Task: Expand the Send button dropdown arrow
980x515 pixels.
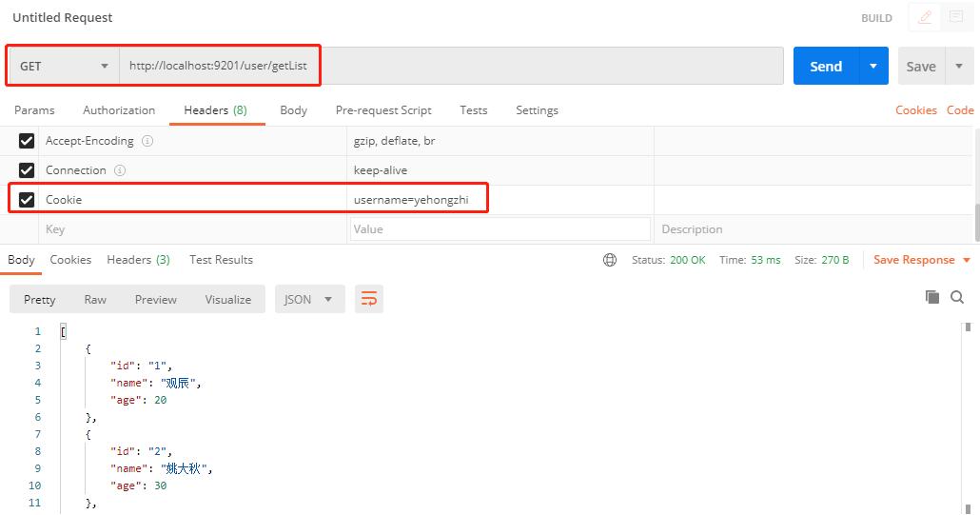Action: coord(873,66)
